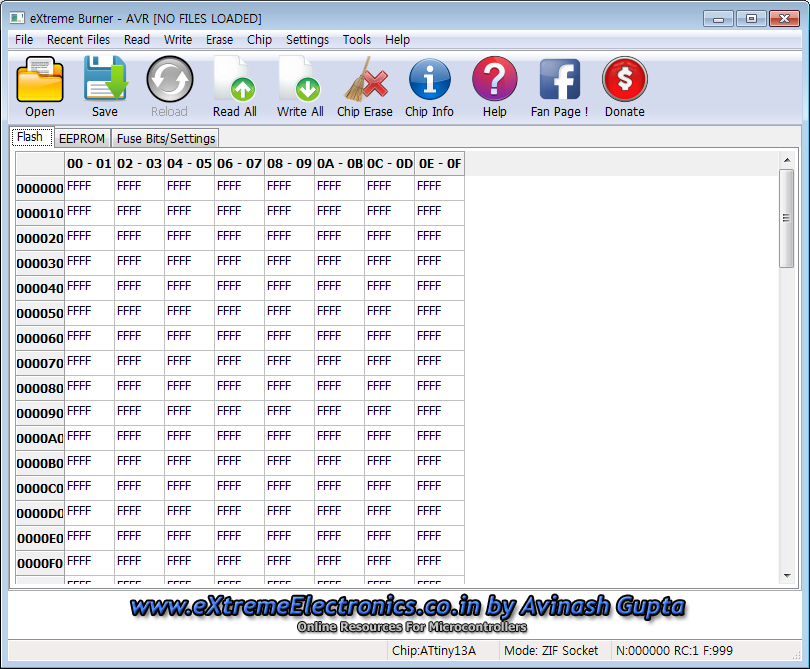Viewport: 810px width, 669px height.
Task: Click column header 06 - 07
Action: [x=240, y=164]
